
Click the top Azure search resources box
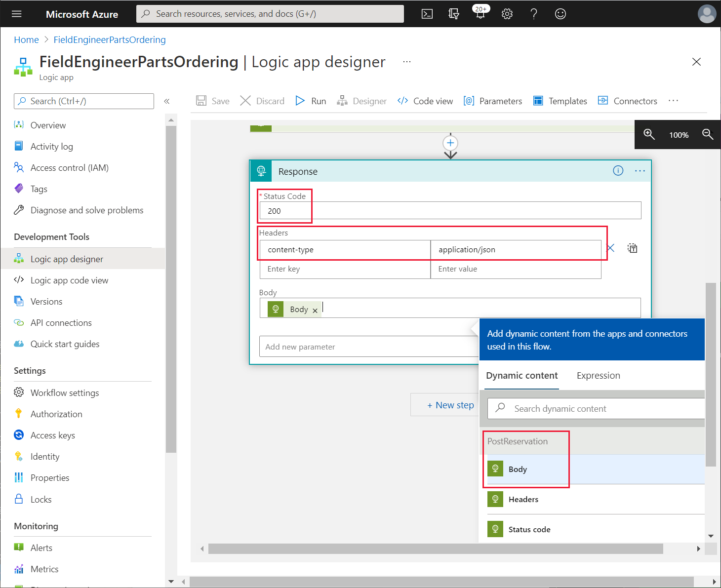point(270,14)
